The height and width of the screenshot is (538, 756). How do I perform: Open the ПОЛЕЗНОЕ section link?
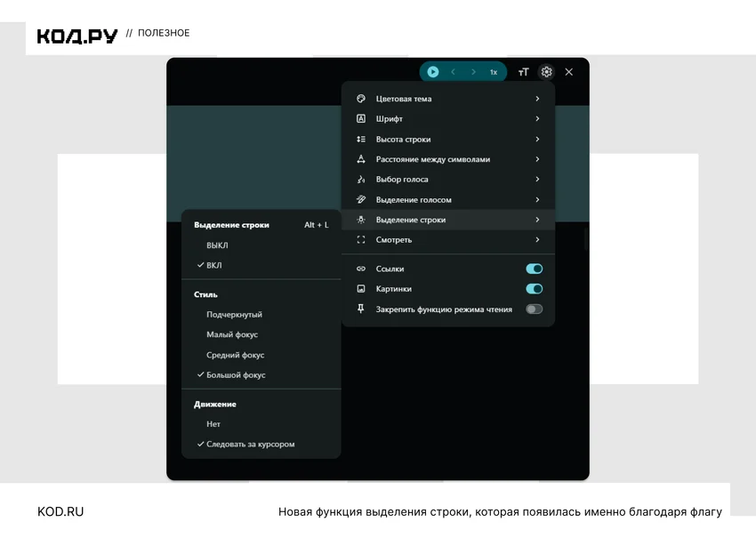point(164,33)
